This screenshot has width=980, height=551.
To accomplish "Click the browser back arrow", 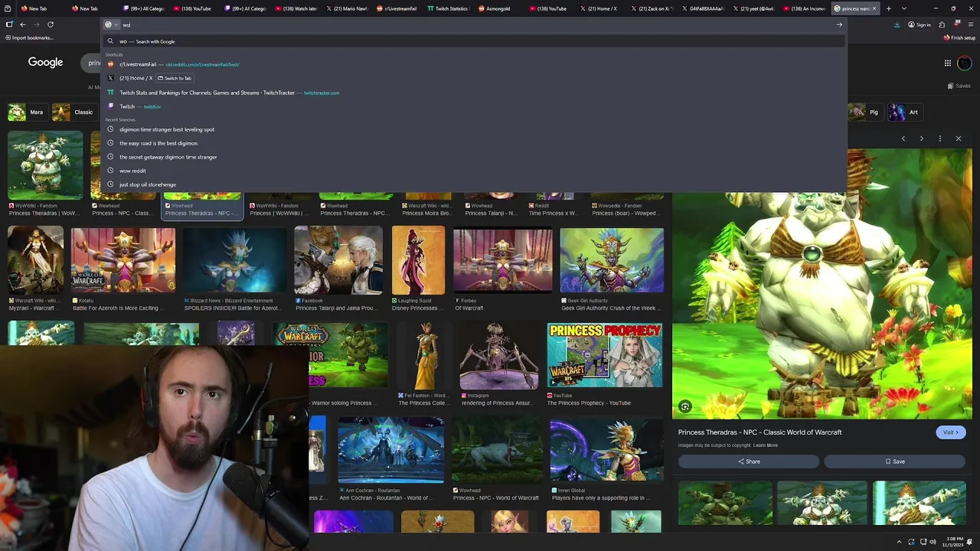I will coord(22,24).
